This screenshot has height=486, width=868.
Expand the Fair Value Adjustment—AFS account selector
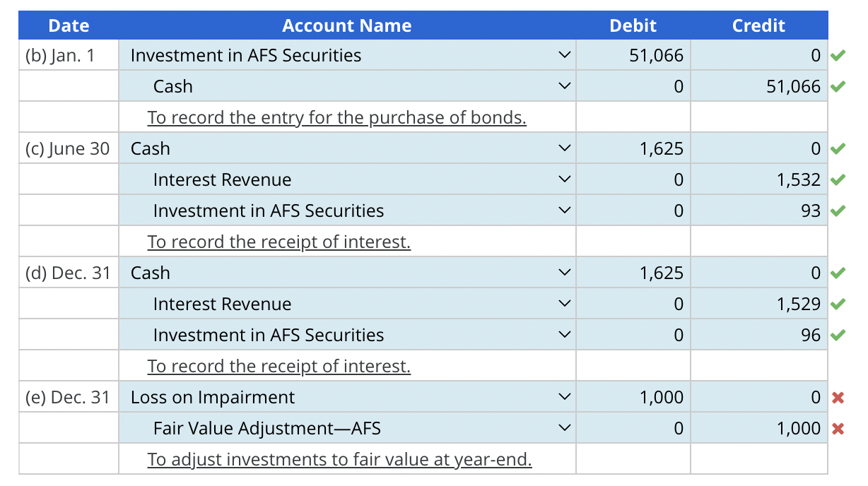point(563,427)
